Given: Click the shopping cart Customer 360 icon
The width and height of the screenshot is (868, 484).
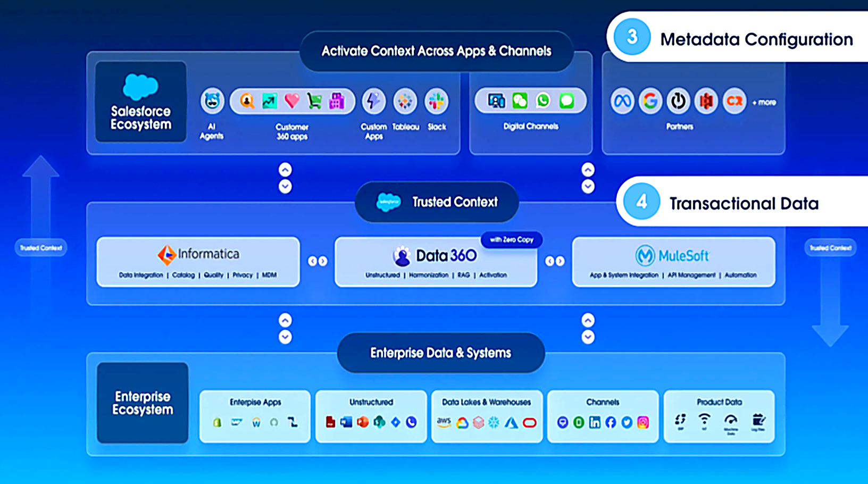Looking at the screenshot, I should click(x=314, y=101).
